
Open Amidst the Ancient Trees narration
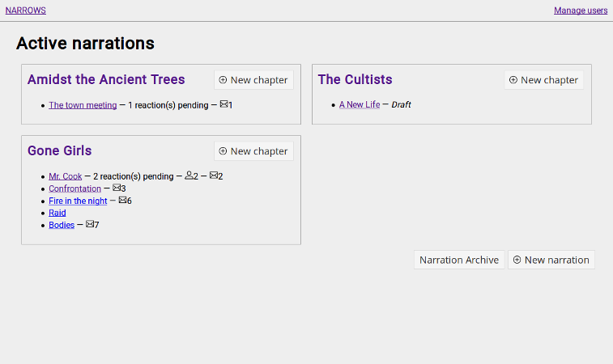106,79
